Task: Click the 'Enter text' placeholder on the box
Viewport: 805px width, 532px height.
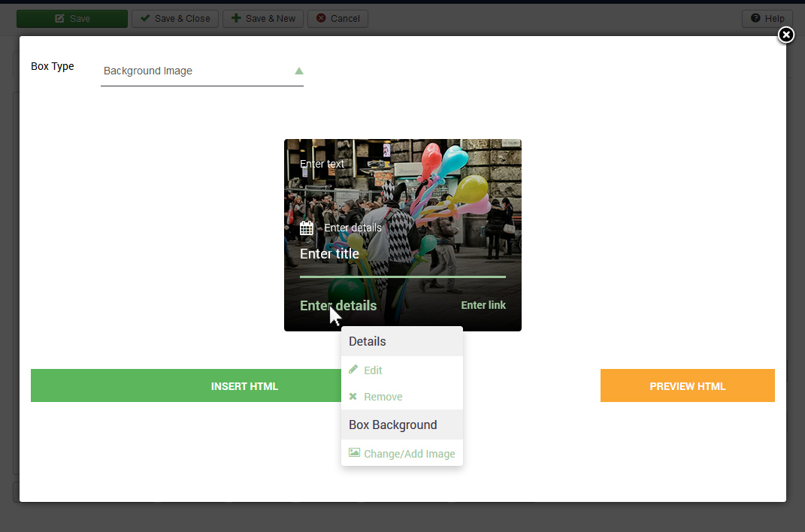Action: click(322, 164)
